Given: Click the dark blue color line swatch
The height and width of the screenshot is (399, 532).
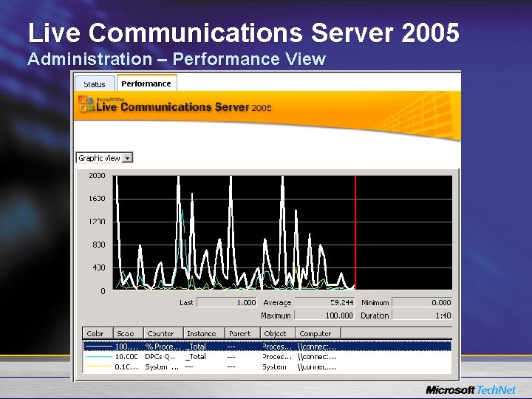Looking at the screenshot, I should pos(98,347).
